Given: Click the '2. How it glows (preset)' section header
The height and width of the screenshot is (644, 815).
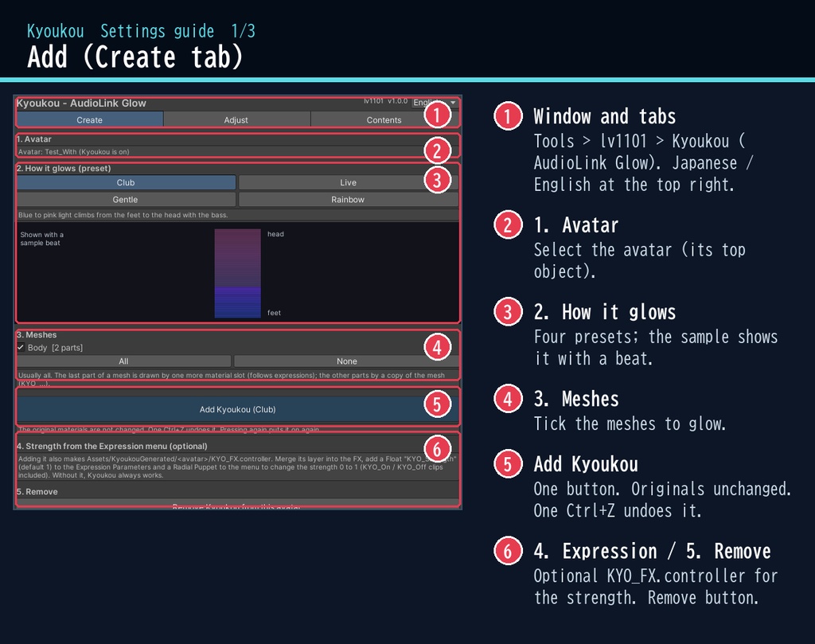Looking at the screenshot, I should click(64, 169).
